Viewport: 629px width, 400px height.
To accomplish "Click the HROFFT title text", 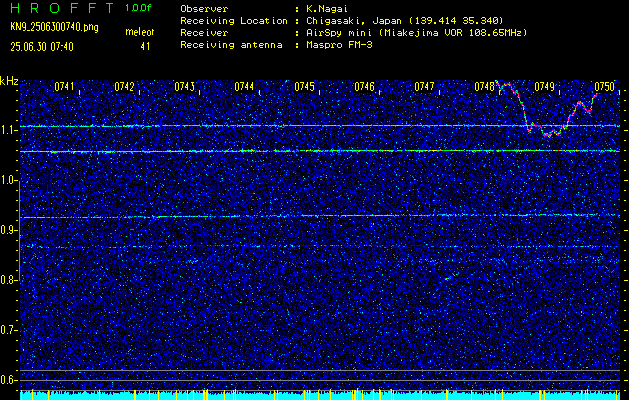I will coord(63,8).
